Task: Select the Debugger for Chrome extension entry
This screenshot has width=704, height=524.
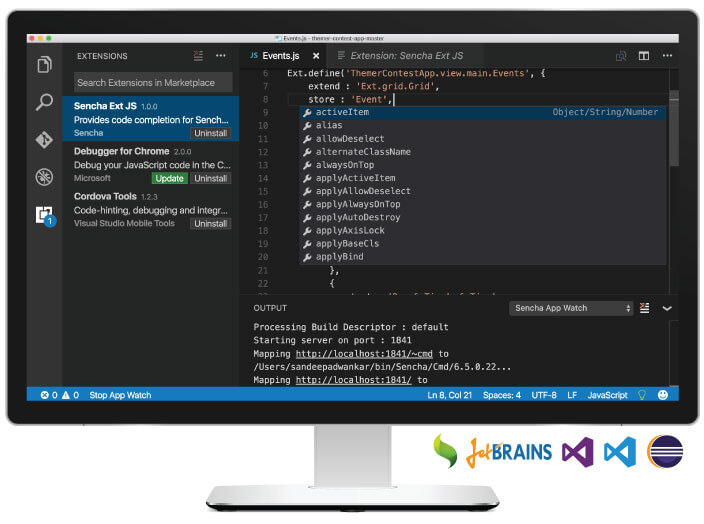Action: click(150, 164)
